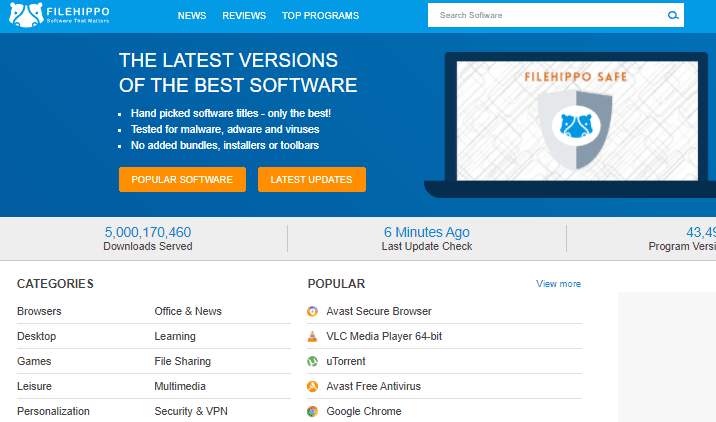The width and height of the screenshot is (716, 422).
Task: Open the Avast Secure Browser link
Action: tap(379, 311)
